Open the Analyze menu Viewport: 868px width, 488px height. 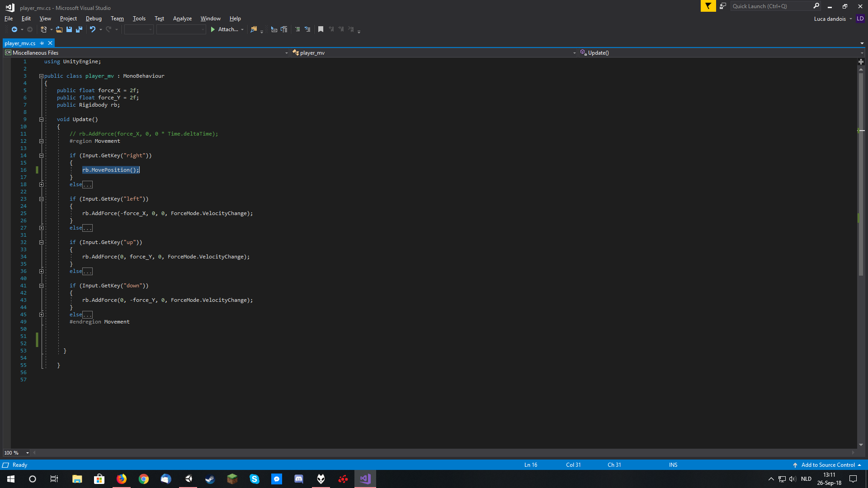[182, 19]
